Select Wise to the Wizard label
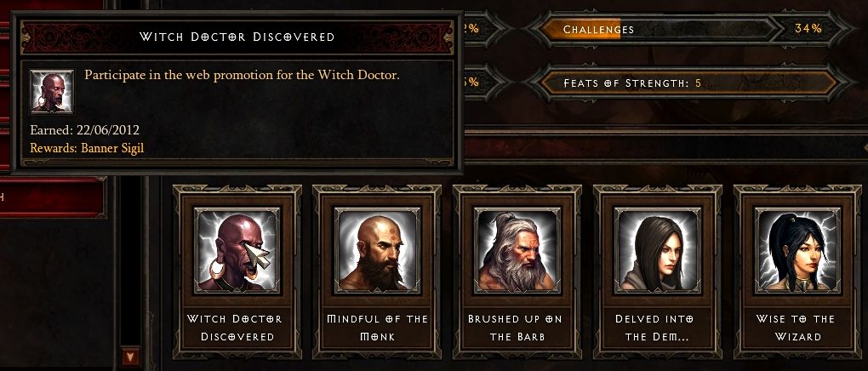The image size is (868, 371). click(x=797, y=328)
